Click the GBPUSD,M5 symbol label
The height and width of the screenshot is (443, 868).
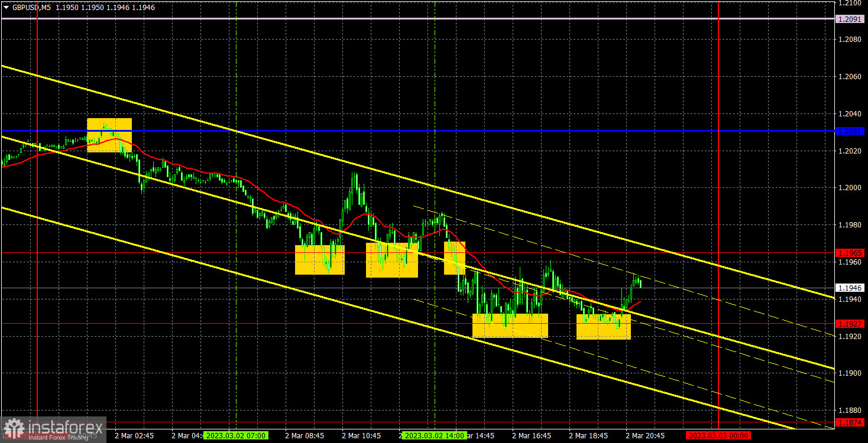(x=31, y=7)
